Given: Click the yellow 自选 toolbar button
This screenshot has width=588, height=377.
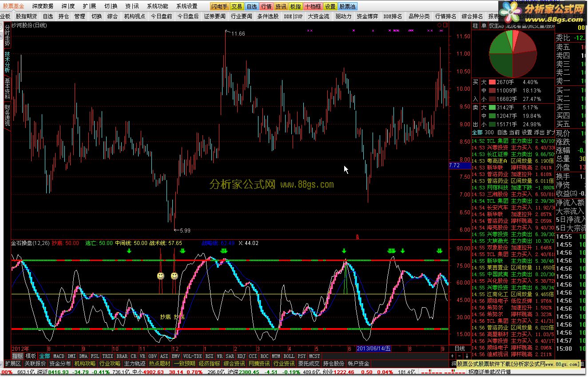Looking at the screenshot, I should (251, 6).
